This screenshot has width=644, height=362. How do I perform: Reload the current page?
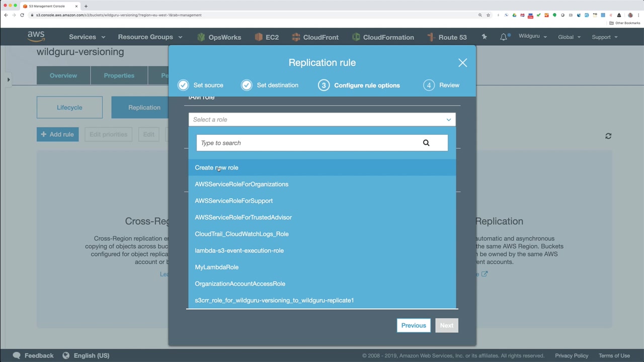pos(22,15)
